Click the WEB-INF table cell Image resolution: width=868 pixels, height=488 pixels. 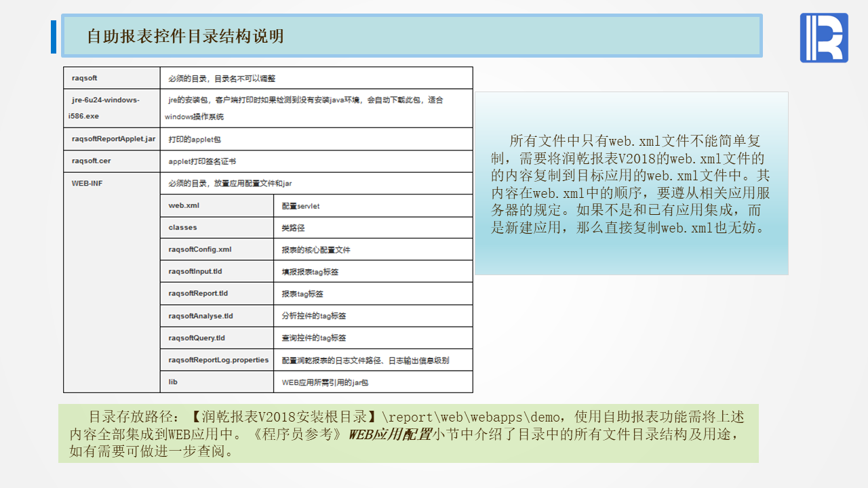pyautogui.click(x=112, y=283)
